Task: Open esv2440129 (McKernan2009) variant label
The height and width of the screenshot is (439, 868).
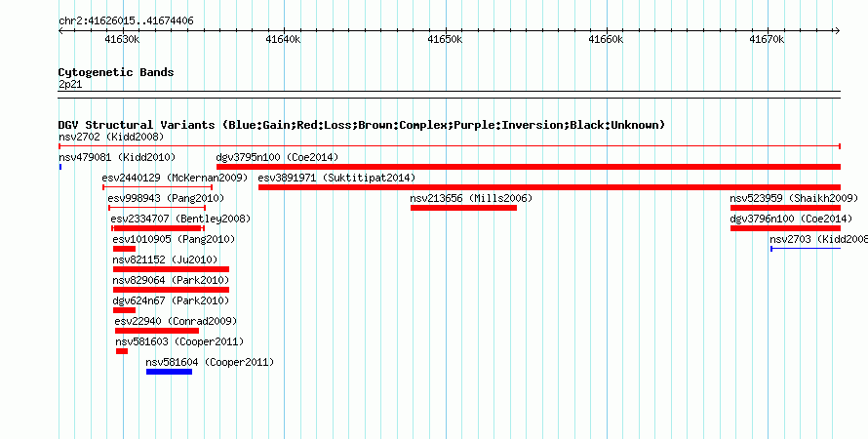Action: 175,178
